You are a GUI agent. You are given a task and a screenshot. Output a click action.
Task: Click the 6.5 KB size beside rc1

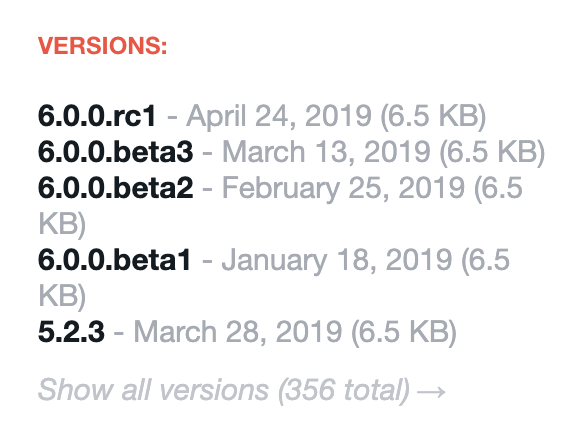pos(433,116)
